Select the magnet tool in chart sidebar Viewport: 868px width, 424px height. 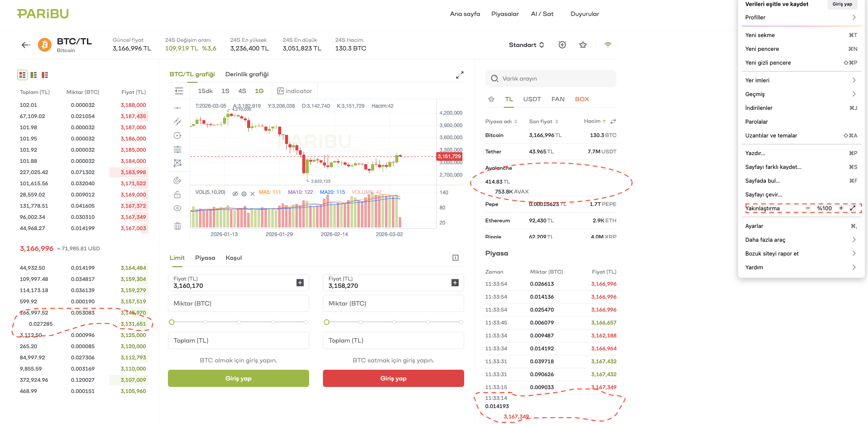pos(177,181)
